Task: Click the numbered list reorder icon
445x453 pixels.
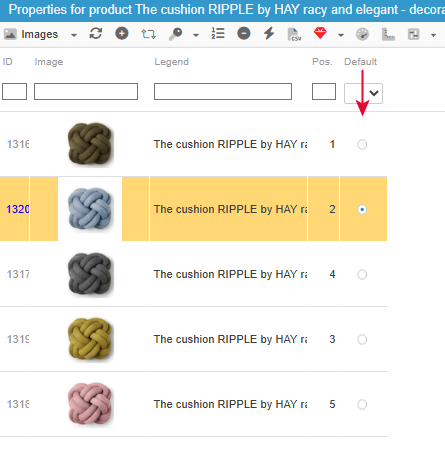Action: [x=218, y=34]
